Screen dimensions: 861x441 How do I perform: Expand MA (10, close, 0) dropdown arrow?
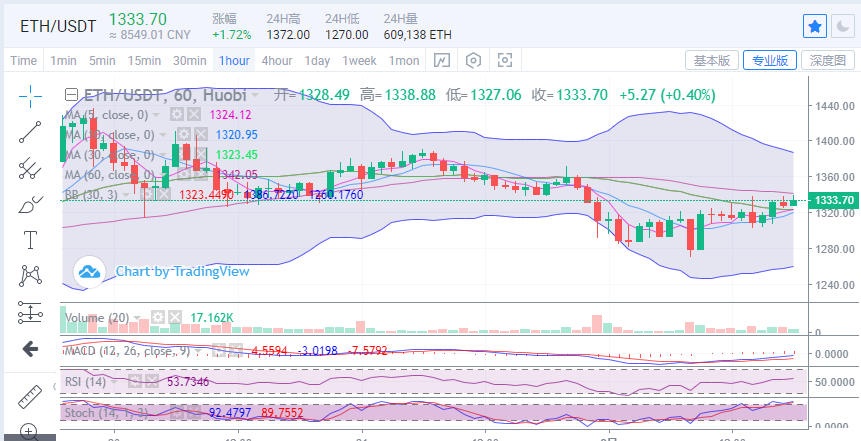coord(164,135)
